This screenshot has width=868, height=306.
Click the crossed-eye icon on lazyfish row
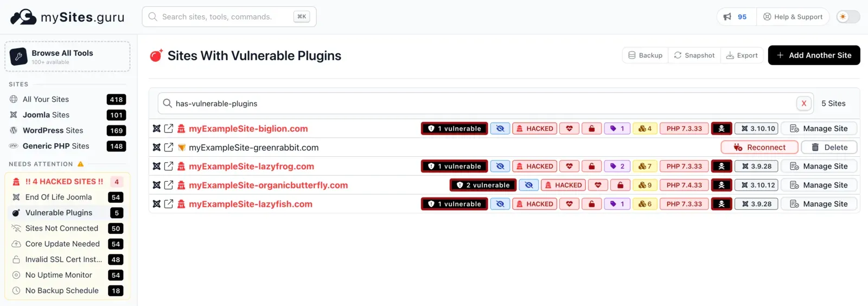click(x=500, y=204)
